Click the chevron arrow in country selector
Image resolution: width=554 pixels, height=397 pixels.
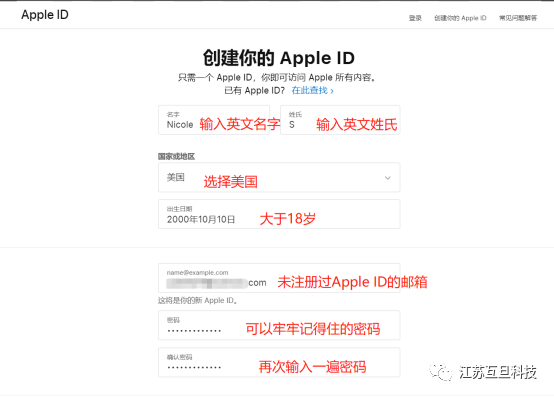pos(388,178)
